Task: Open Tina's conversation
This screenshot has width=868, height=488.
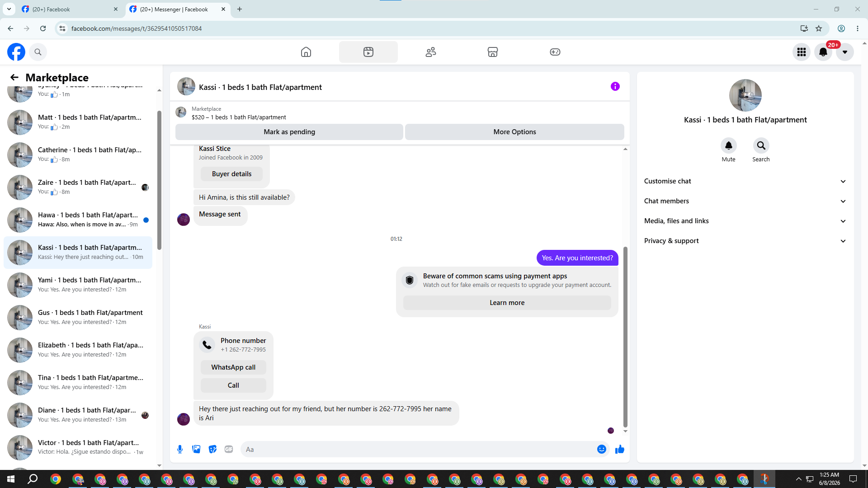Action: [78, 382]
